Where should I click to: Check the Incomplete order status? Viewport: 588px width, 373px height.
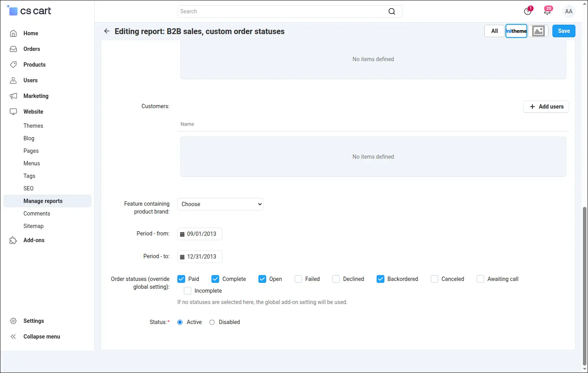point(188,291)
